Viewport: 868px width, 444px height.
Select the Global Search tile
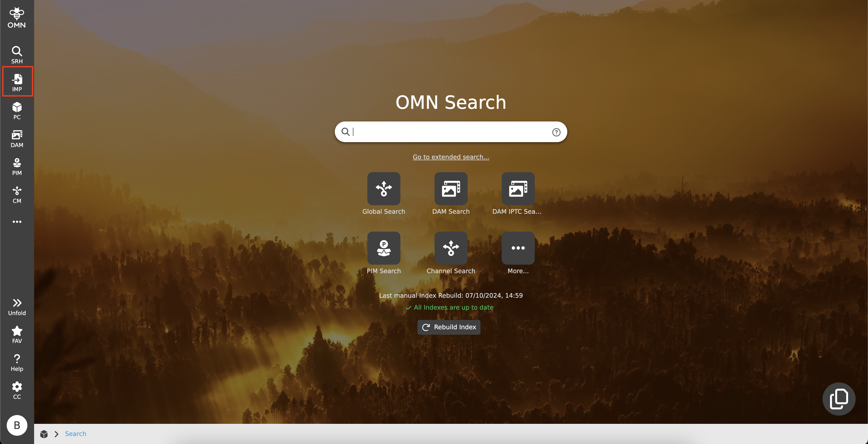[x=383, y=188]
